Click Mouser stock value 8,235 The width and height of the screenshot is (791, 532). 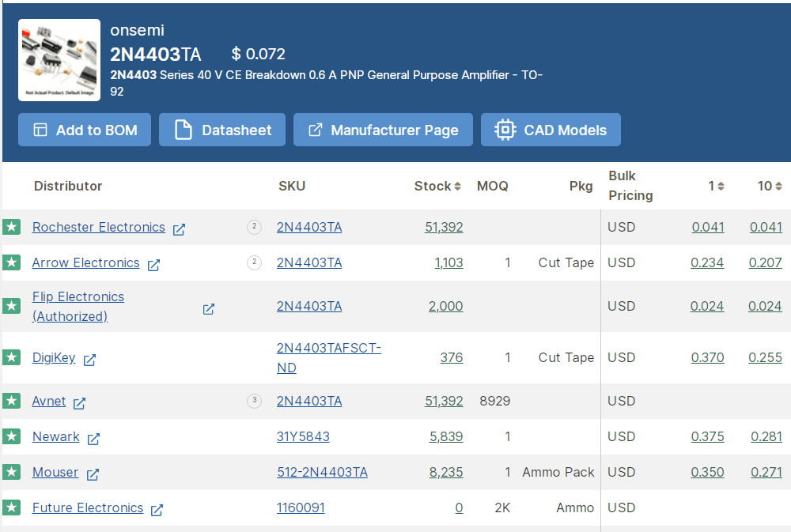click(x=446, y=472)
